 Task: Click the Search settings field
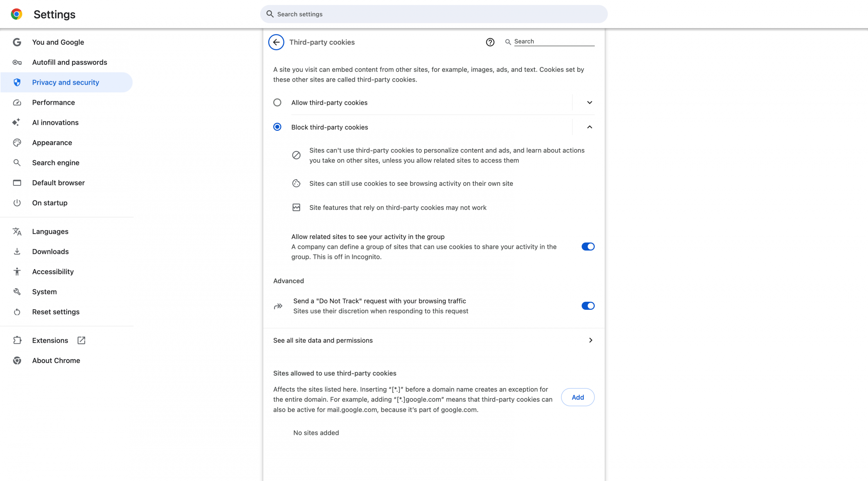pyautogui.click(x=433, y=14)
